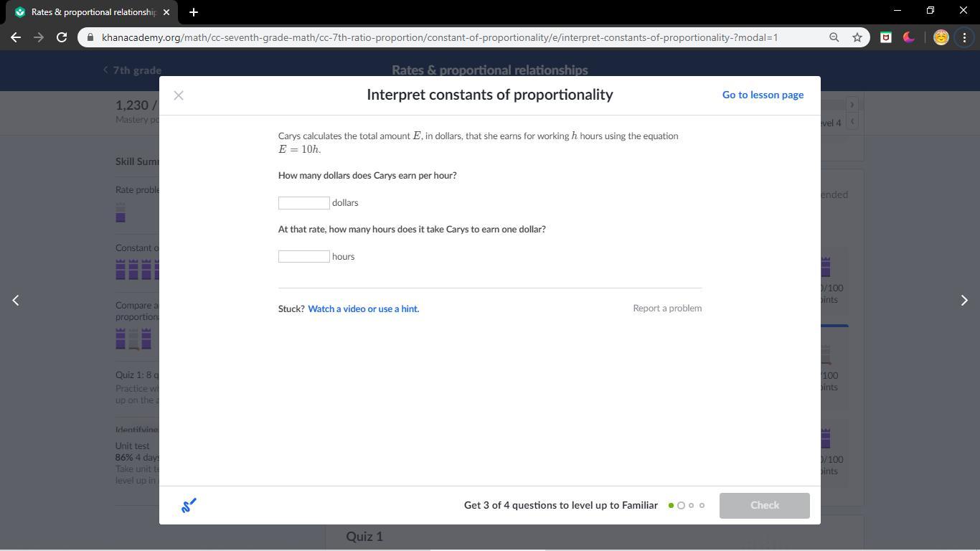Open the browser profile avatar
980x551 pixels.
941,37
